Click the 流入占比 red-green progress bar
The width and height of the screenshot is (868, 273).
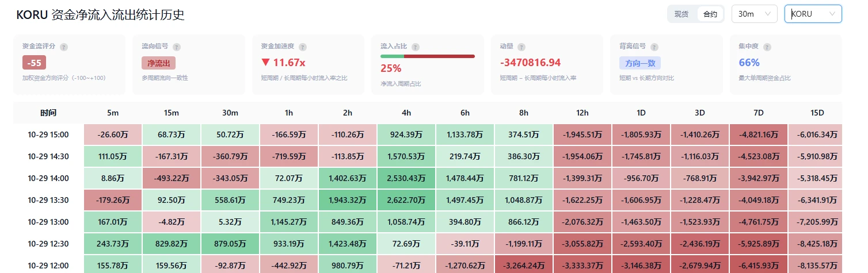[428, 56]
